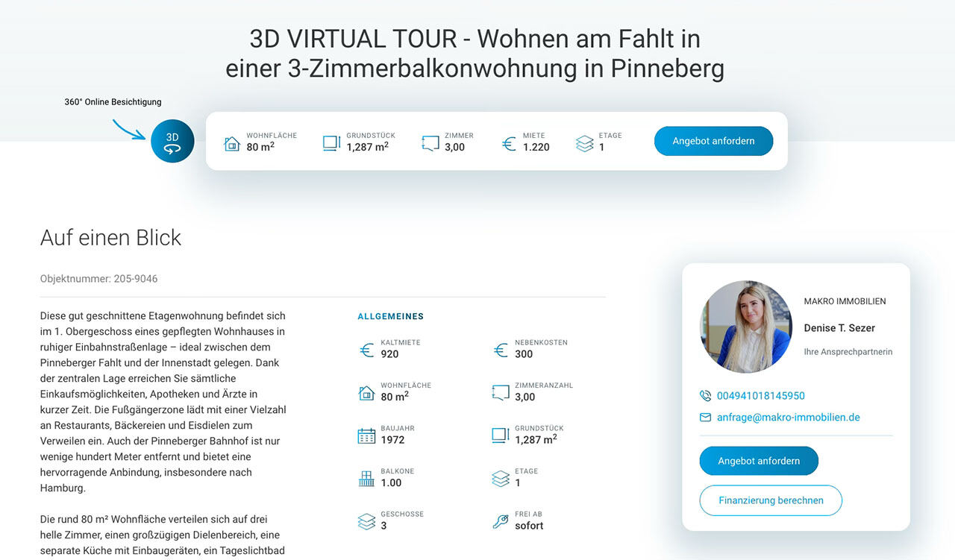Click the layers icon next to Etage in summary bar
This screenshot has height=560, width=955.
click(x=585, y=143)
